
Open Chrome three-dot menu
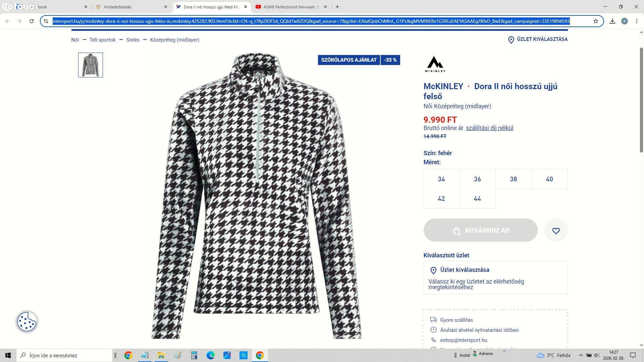[636, 21]
